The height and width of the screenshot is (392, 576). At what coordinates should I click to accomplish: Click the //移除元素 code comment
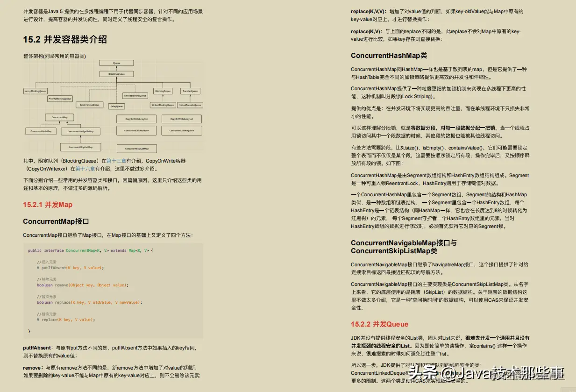[x=47, y=279]
